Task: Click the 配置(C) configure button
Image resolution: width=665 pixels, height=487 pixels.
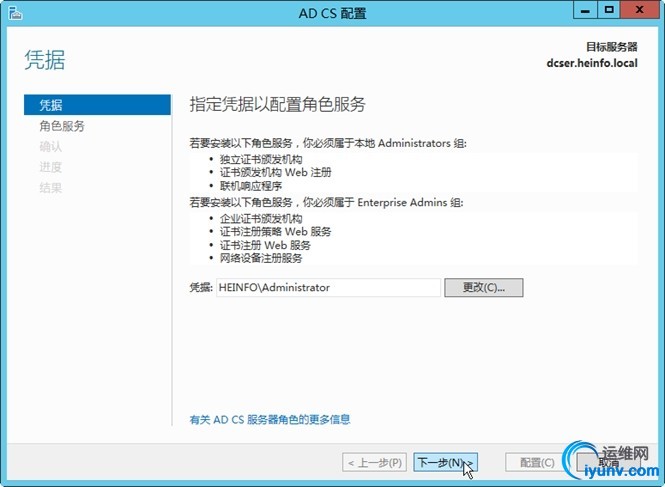Action: pos(537,462)
